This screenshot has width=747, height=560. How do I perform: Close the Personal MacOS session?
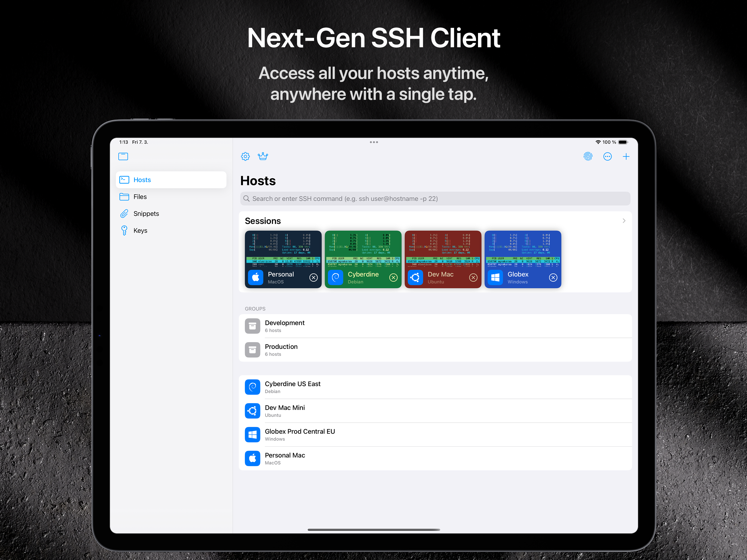314,278
